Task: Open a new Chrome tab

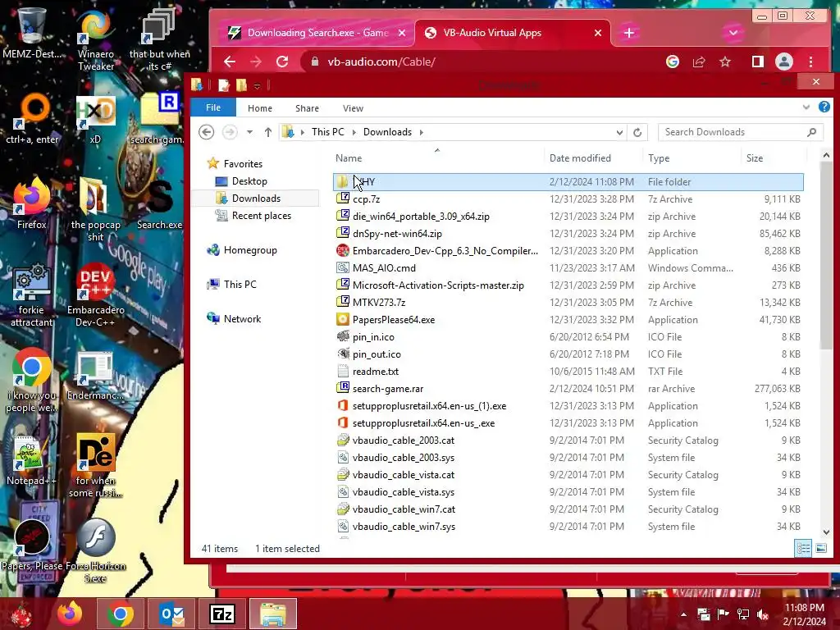Action: click(x=629, y=33)
